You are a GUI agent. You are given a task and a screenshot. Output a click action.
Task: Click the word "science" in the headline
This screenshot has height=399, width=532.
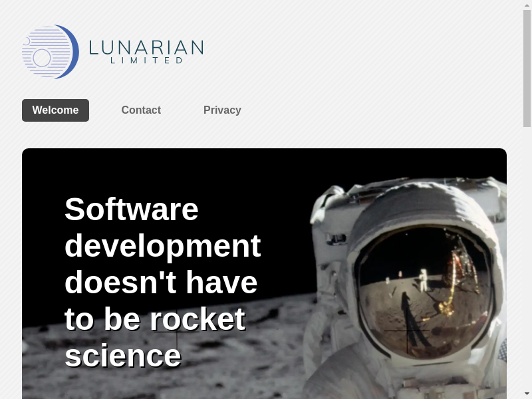(123, 356)
